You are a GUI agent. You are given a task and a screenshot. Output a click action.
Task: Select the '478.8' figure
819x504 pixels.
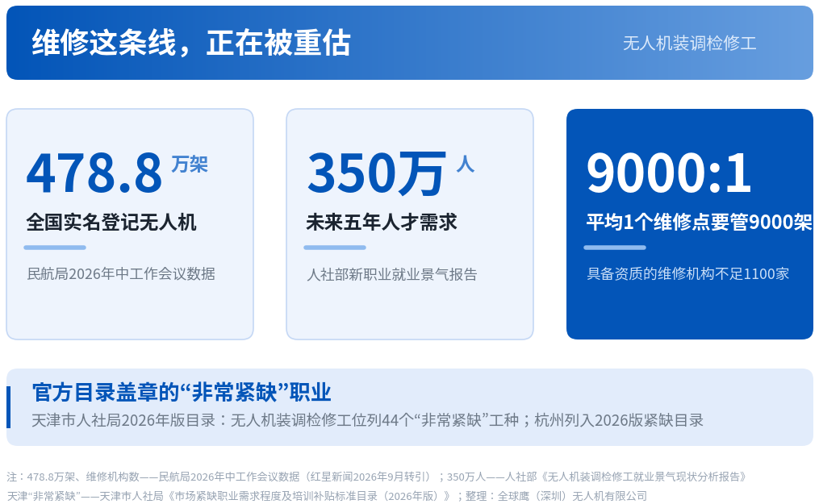tap(94, 173)
